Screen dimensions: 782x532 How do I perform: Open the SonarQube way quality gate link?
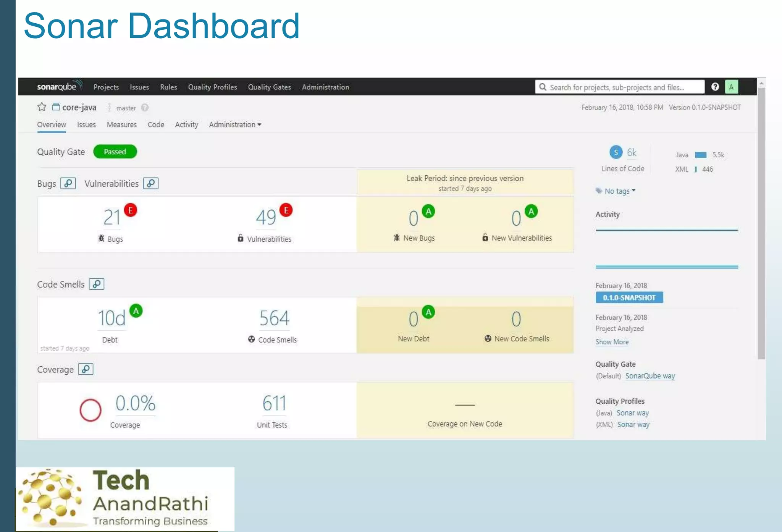(650, 376)
